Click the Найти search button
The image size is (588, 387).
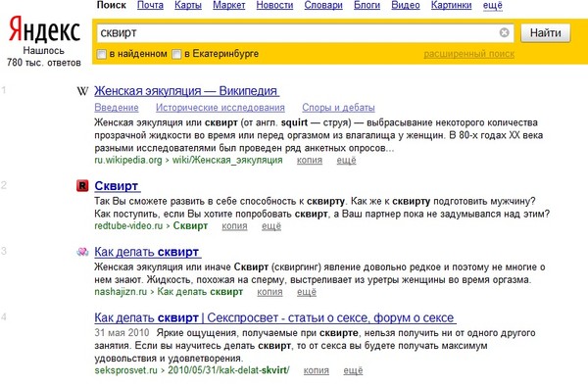click(545, 33)
